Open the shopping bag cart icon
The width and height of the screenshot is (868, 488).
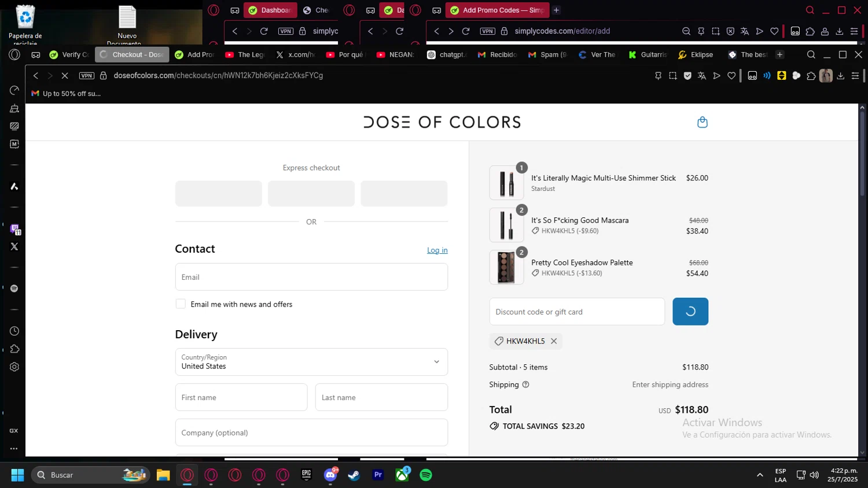point(702,122)
